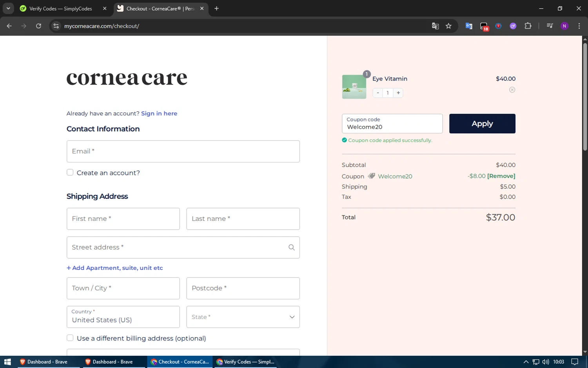Click the browser back arrow
This screenshot has width=588, height=368.
pyautogui.click(x=9, y=26)
